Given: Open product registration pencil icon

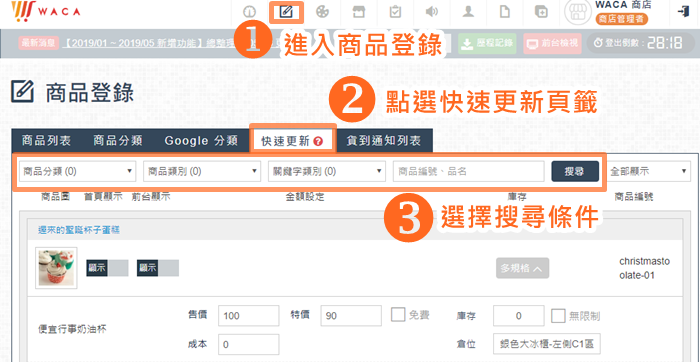Looking at the screenshot, I should [x=286, y=12].
